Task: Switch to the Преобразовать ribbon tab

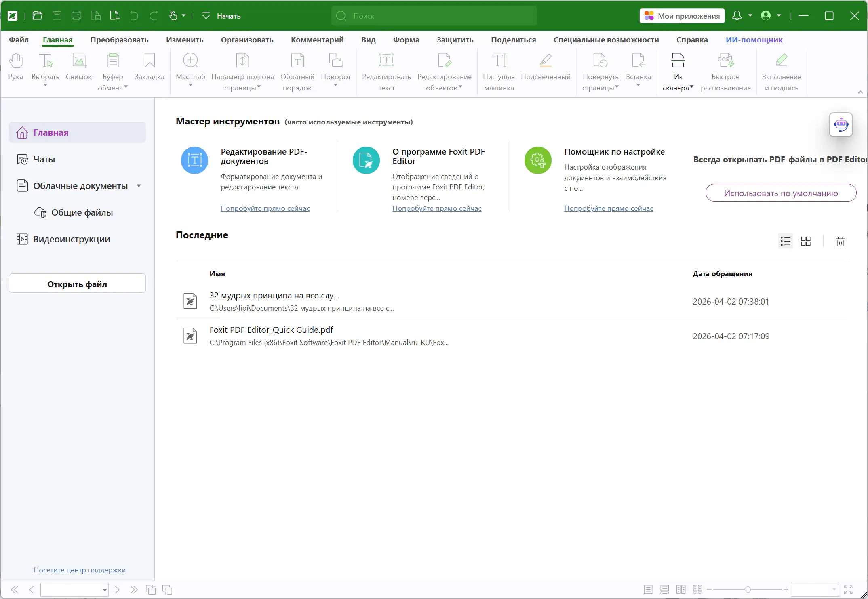Action: point(119,40)
